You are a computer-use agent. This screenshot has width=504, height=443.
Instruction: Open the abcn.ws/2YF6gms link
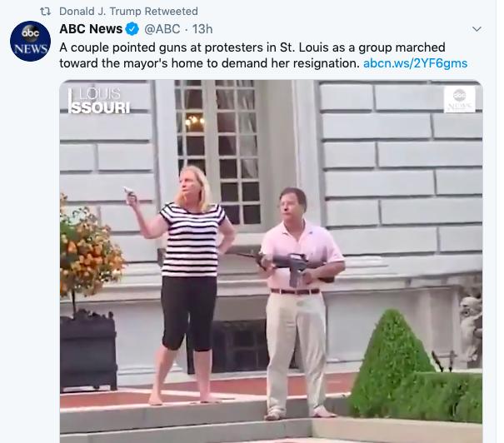pyautogui.click(x=416, y=63)
